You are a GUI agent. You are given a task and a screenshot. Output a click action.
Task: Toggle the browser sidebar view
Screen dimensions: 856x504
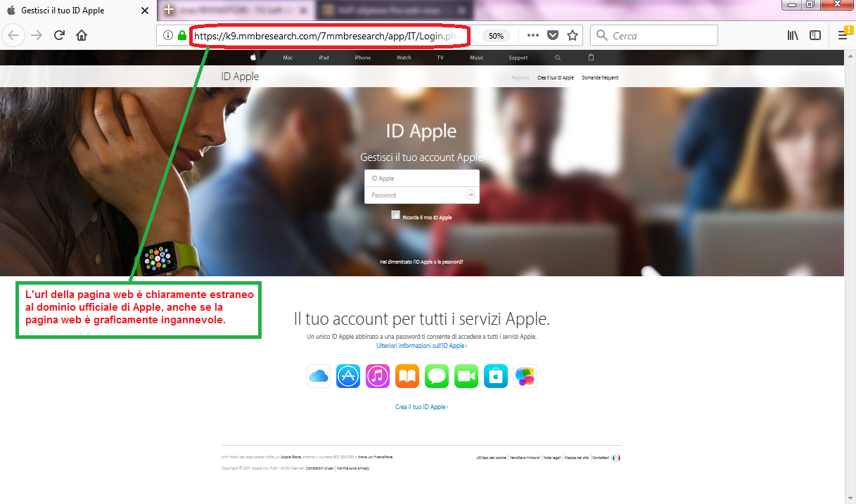click(x=815, y=35)
